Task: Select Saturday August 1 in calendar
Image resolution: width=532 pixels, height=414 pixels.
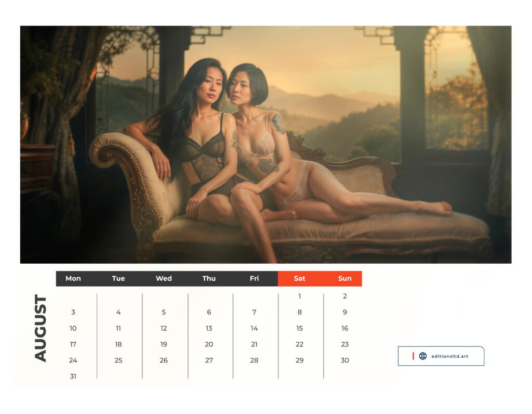Action: 300,296
